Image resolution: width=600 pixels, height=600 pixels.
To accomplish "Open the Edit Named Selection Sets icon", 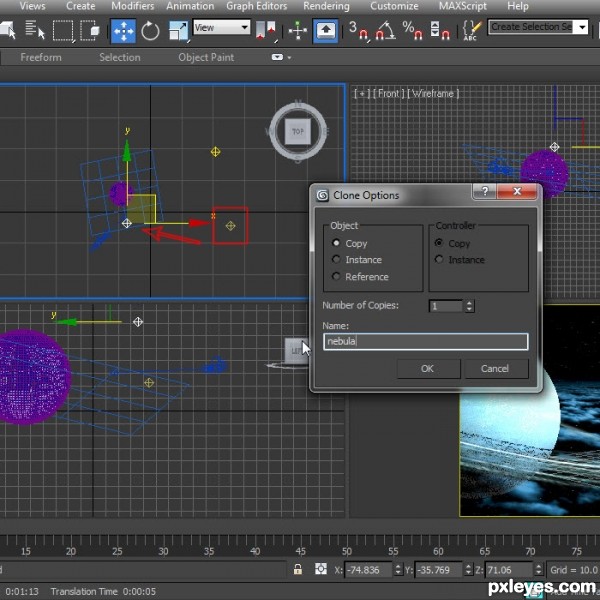I will pyautogui.click(x=472, y=30).
